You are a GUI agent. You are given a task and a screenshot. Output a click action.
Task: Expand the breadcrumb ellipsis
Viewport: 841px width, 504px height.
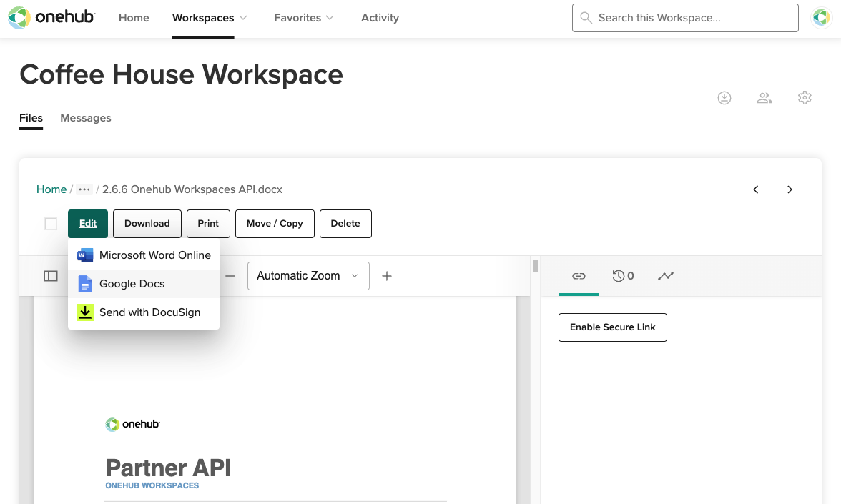[x=84, y=189]
